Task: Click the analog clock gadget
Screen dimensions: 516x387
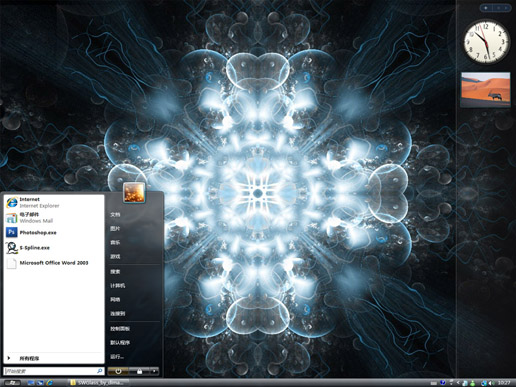Action: pyautogui.click(x=487, y=42)
